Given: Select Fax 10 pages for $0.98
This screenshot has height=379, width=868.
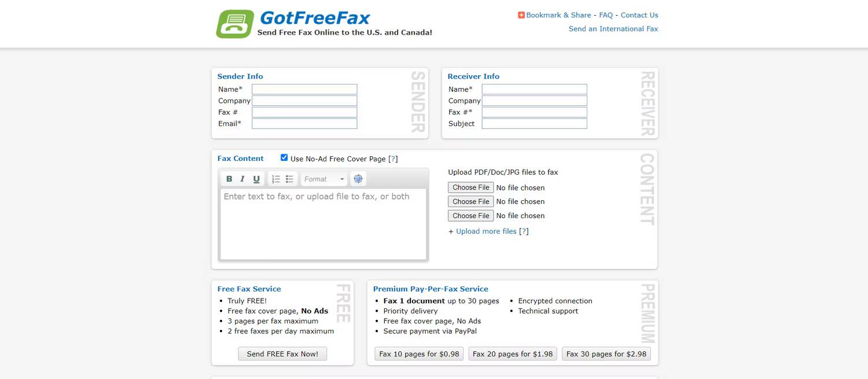Looking at the screenshot, I should tap(419, 353).
